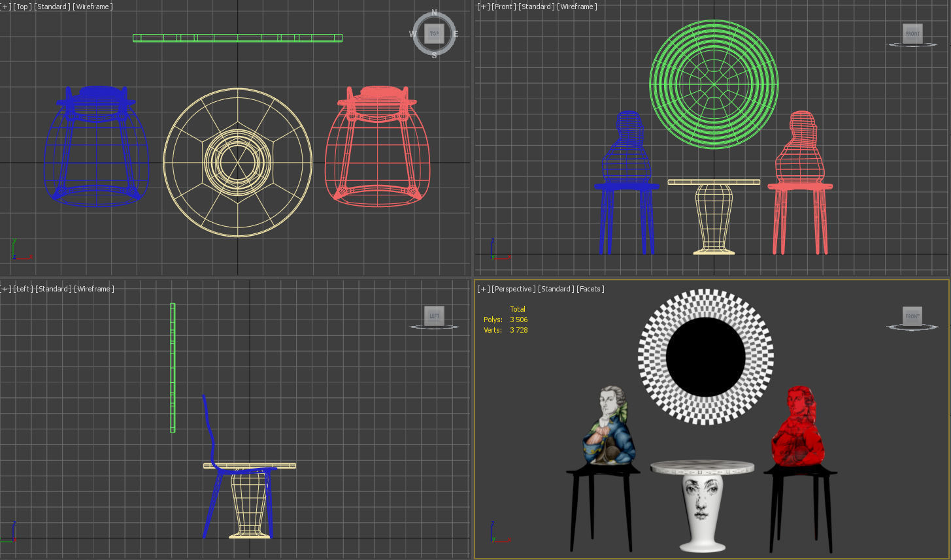Click the Verts count '3 728'
Image resolution: width=951 pixels, height=560 pixels.
coord(519,330)
